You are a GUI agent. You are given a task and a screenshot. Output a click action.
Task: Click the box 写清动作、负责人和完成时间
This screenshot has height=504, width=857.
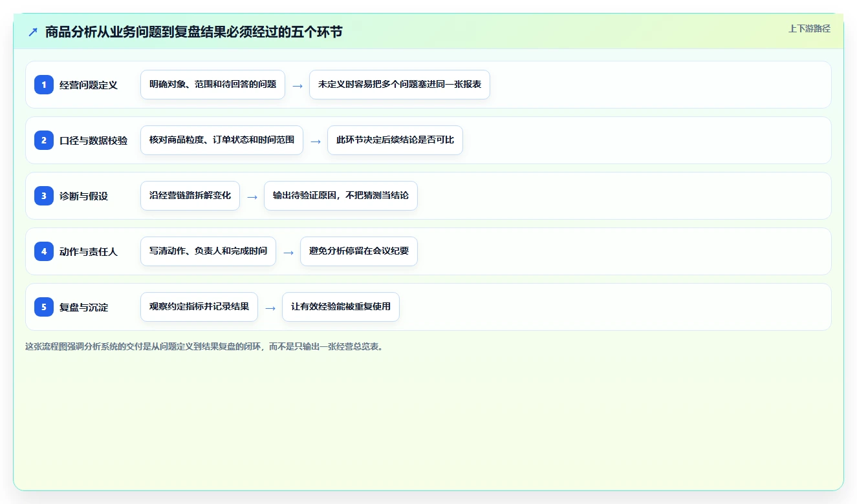click(x=208, y=251)
